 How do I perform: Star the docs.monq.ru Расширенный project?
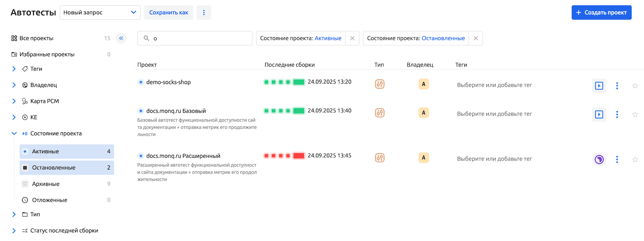635,160
